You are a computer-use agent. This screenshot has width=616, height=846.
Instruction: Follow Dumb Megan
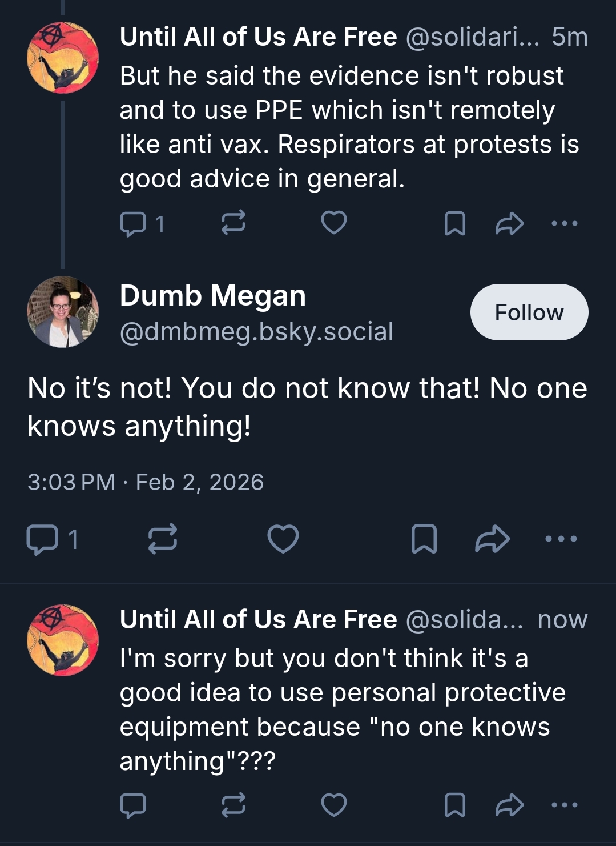[x=529, y=312]
